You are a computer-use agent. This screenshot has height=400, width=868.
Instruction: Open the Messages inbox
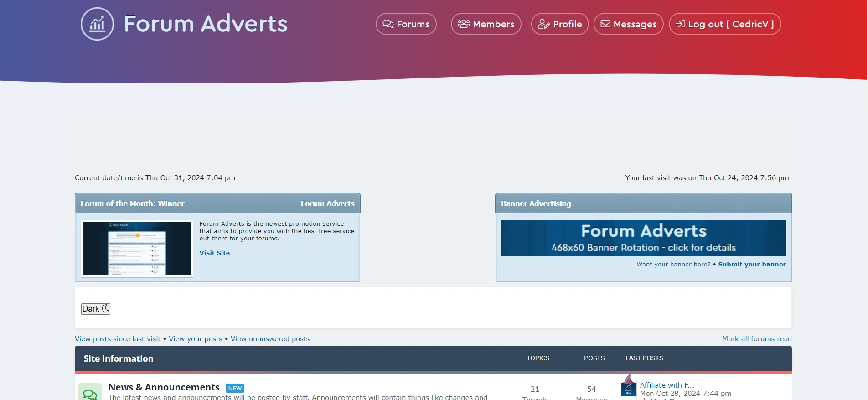pos(628,24)
